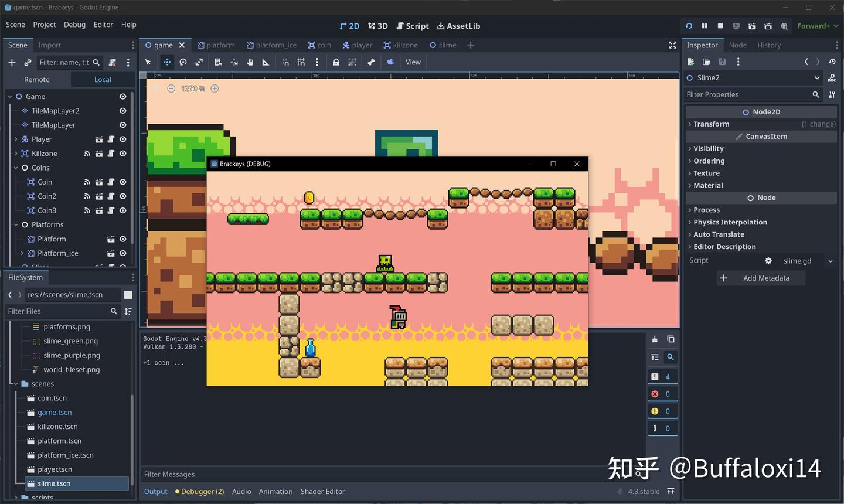Lock the selected node with padlock icon
The width and height of the screenshot is (844, 504).
click(336, 62)
